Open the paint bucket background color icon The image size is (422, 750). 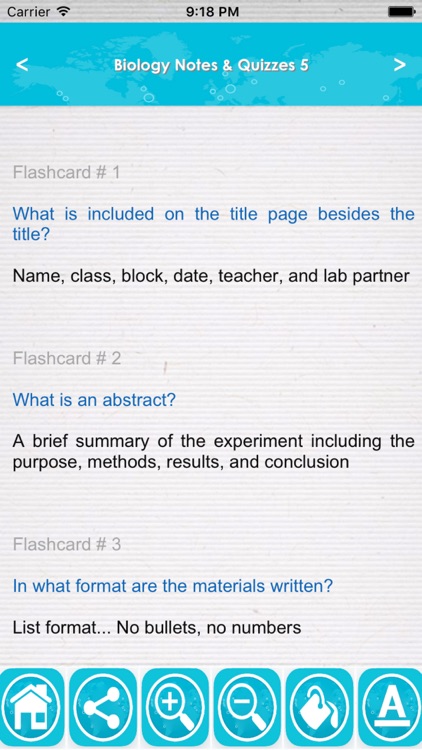[x=319, y=707]
